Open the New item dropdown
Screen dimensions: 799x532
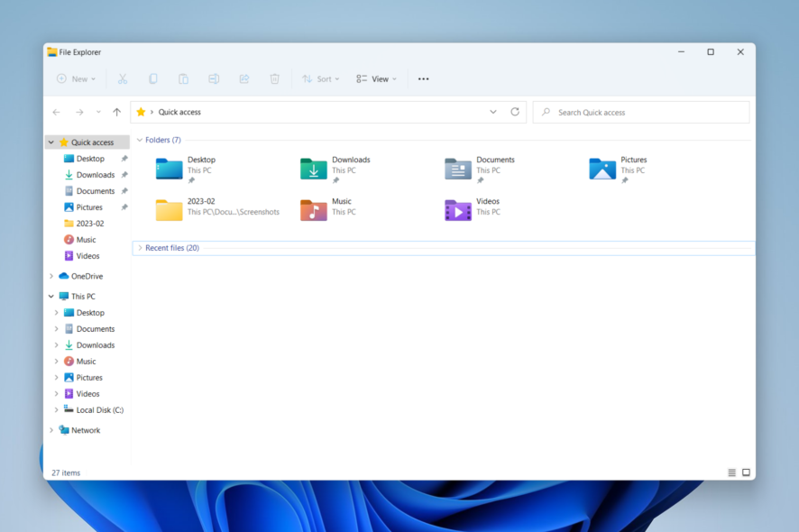(x=75, y=78)
